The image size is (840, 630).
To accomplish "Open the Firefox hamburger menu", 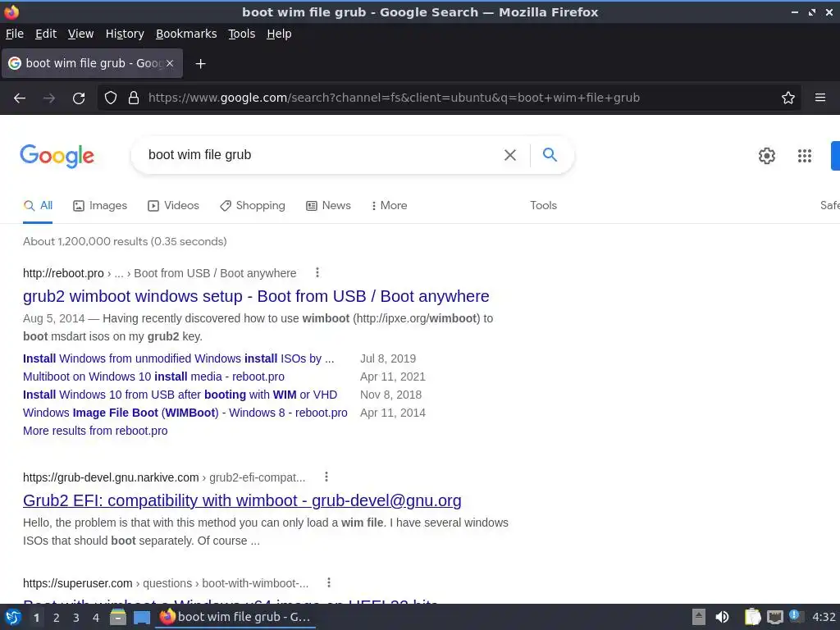I will click(820, 98).
